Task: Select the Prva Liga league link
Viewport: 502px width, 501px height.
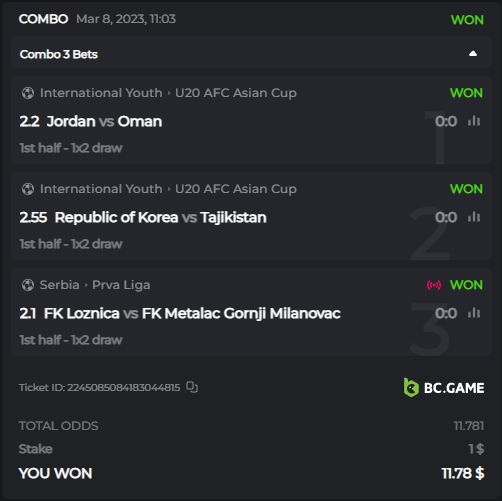Action: point(121,285)
